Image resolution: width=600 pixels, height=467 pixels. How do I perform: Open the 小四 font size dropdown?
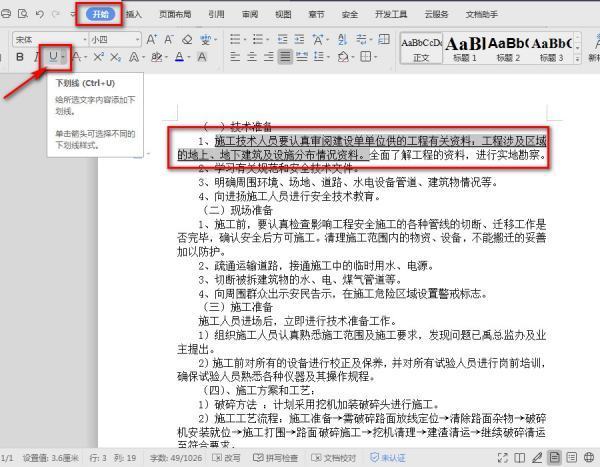coord(111,39)
